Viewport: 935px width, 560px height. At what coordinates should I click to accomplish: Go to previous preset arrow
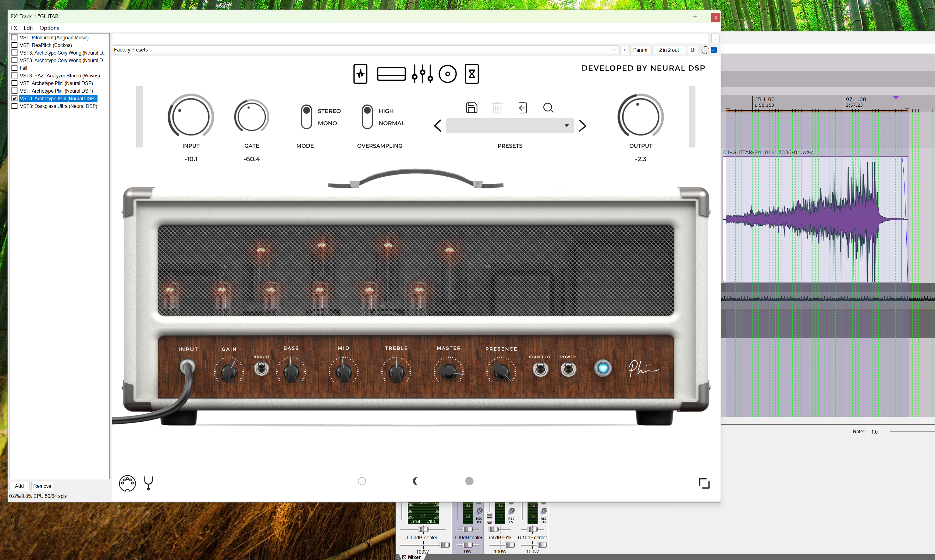click(438, 126)
